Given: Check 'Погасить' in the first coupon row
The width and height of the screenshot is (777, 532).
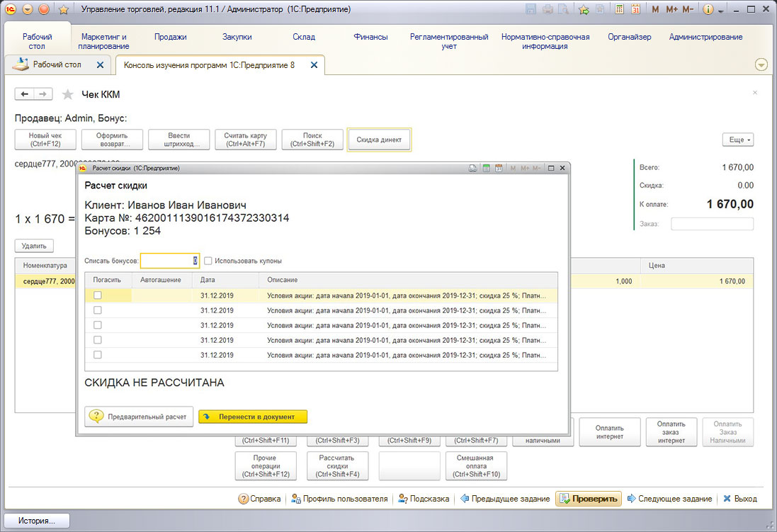Looking at the screenshot, I should coord(98,295).
